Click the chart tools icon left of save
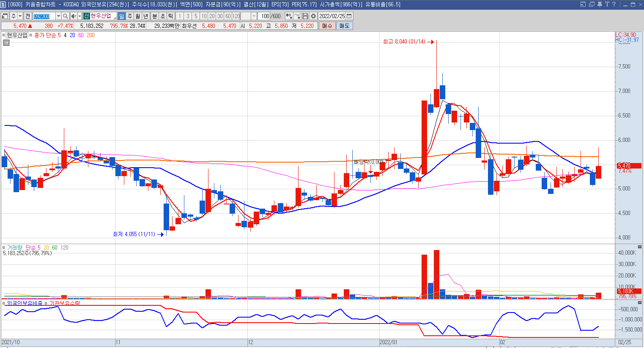 tap(289, 16)
